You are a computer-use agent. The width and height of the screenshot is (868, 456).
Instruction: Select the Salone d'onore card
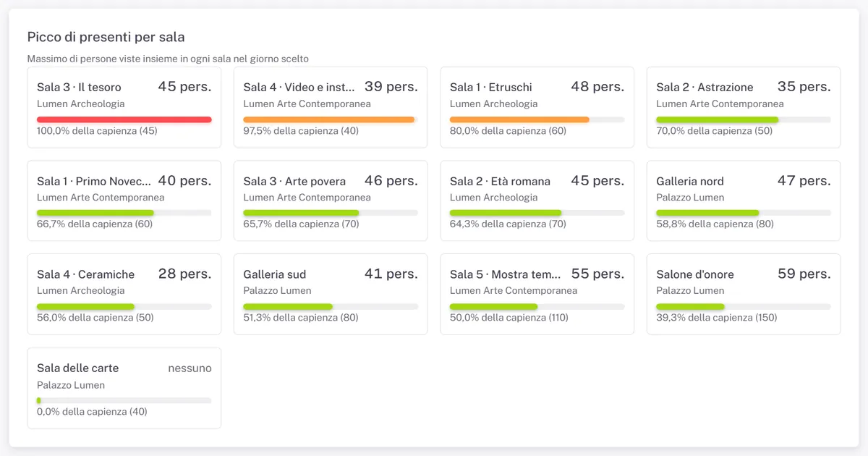point(744,294)
